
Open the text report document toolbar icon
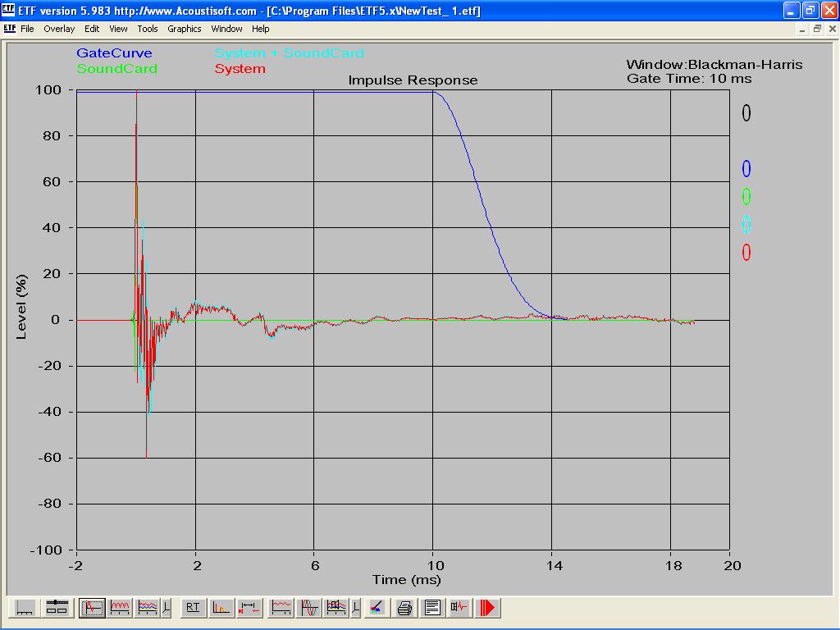(432, 608)
